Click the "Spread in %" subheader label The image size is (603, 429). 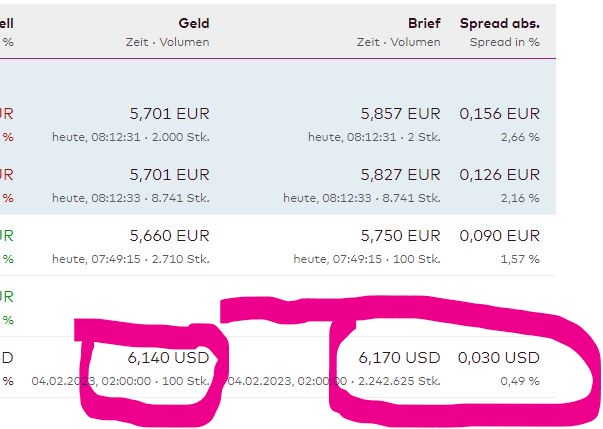pos(504,42)
